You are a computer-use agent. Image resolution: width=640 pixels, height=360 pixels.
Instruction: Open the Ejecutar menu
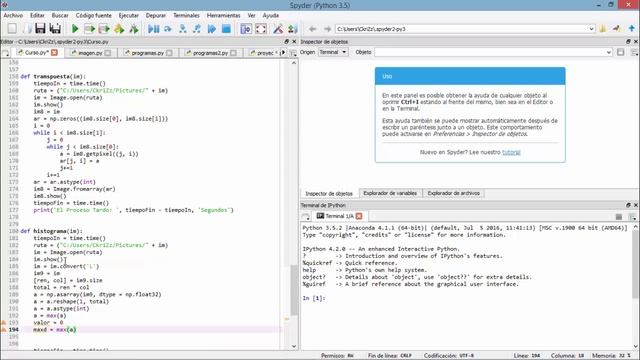129,15
